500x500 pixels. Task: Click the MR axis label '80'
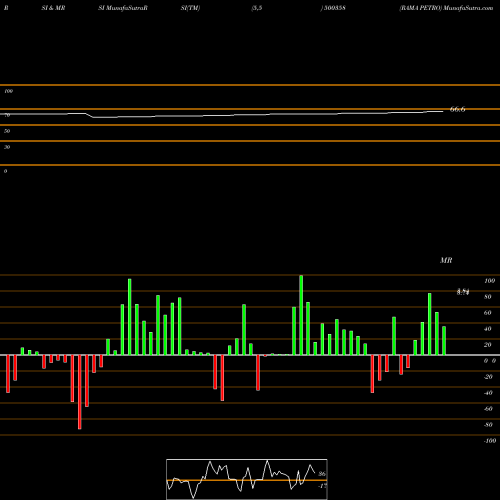[488, 297]
